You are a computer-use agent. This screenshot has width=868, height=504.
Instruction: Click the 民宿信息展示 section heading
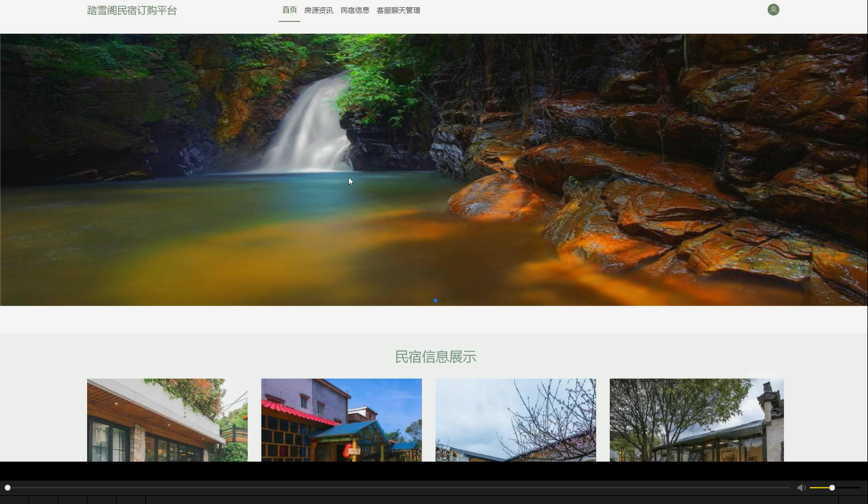[435, 356]
